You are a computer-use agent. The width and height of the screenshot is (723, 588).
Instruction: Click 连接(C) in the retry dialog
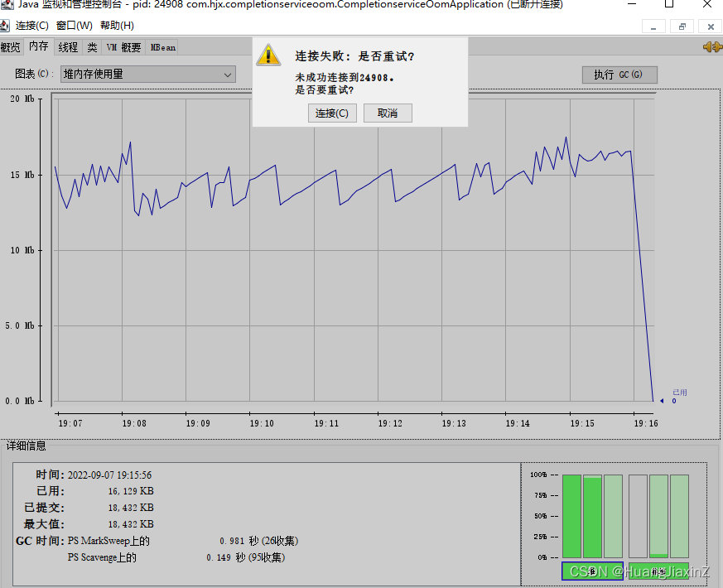pyautogui.click(x=332, y=113)
